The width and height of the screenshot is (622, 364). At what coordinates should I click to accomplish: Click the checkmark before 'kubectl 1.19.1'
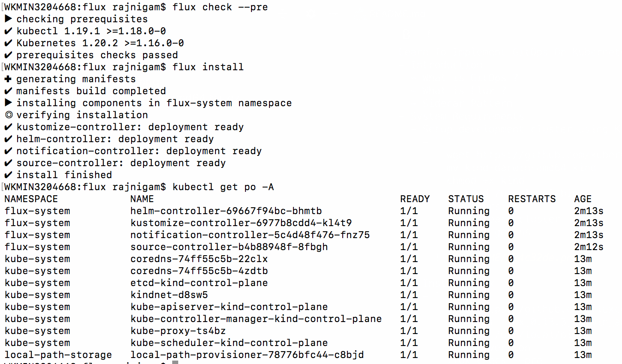pos(8,31)
